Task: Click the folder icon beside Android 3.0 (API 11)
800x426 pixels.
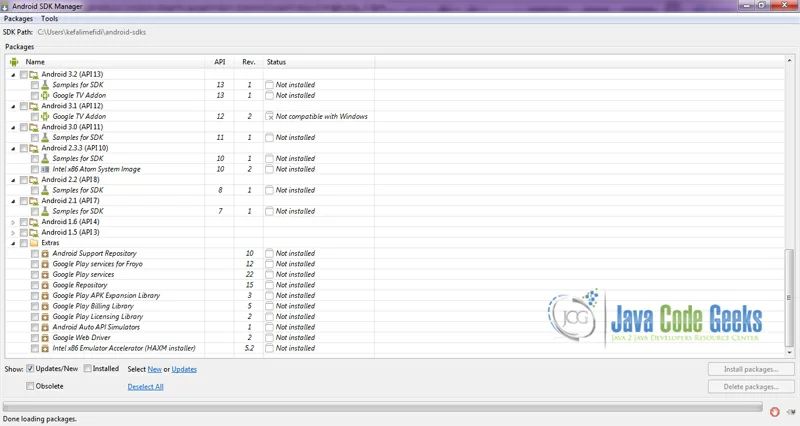Action: pos(34,127)
